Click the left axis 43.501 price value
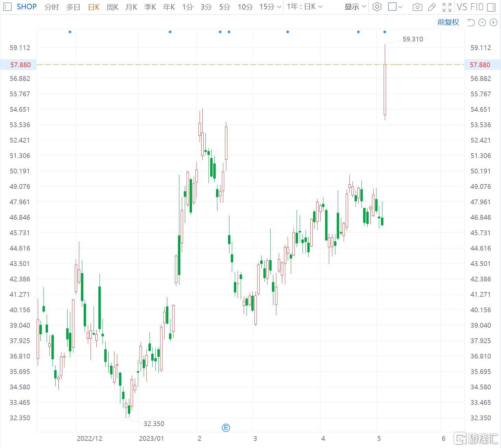The width and height of the screenshot is (501, 448). [20, 264]
